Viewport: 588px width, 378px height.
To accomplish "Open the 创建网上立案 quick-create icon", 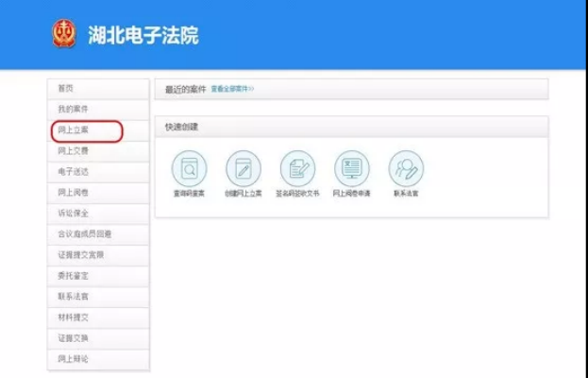I will pyautogui.click(x=243, y=169).
